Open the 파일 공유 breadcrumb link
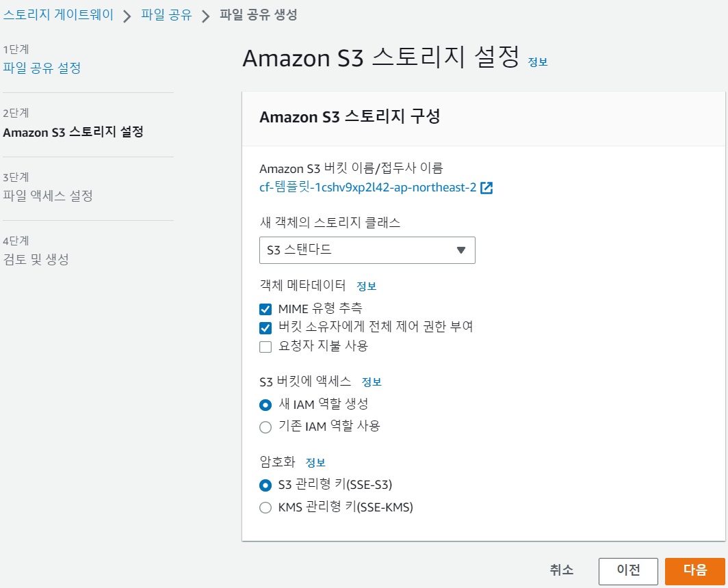Viewport: 728px width, 588px height. tap(166, 14)
